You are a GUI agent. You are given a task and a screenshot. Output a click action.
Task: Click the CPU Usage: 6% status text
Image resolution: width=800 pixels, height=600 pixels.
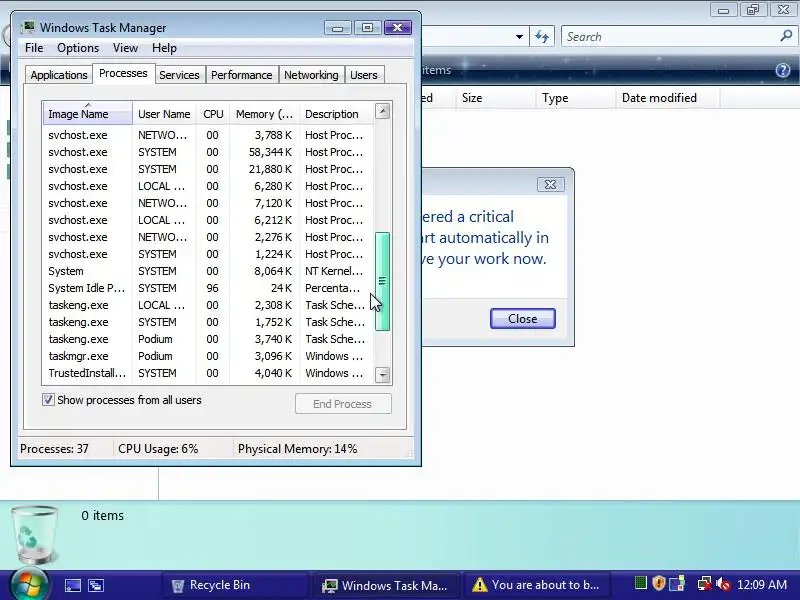158,449
